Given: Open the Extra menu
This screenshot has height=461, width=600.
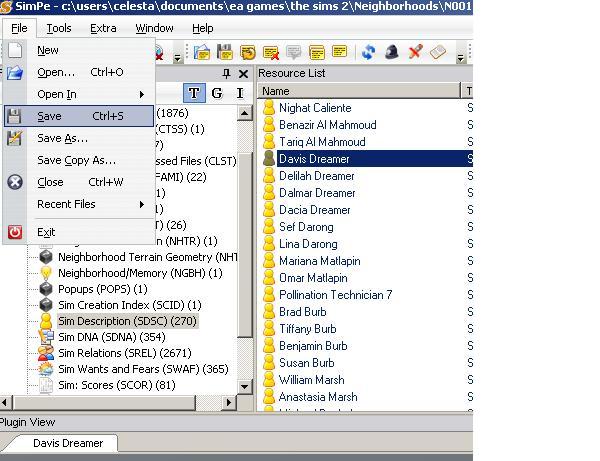Looking at the screenshot, I should 103,28.
